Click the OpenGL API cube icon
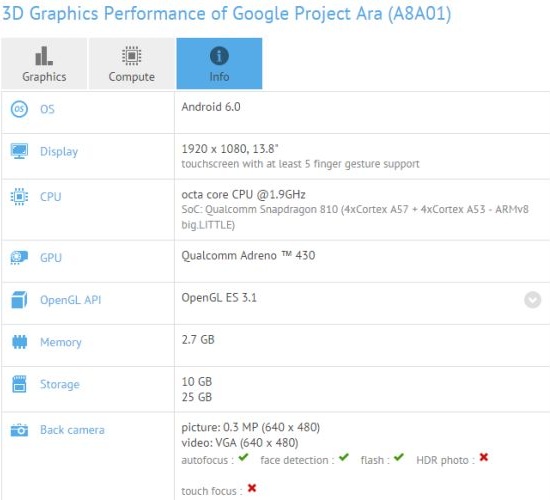Image resolution: width=550 pixels, height=500 pixels. (x=19, y=300)
